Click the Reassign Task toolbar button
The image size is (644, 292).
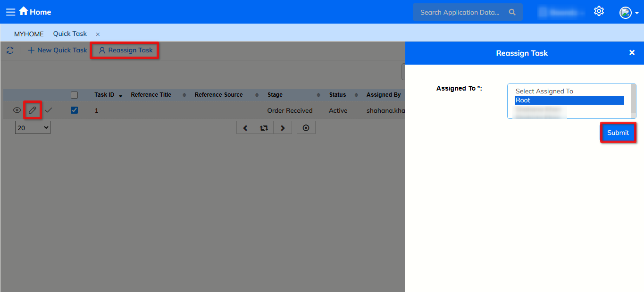[125, 50]
